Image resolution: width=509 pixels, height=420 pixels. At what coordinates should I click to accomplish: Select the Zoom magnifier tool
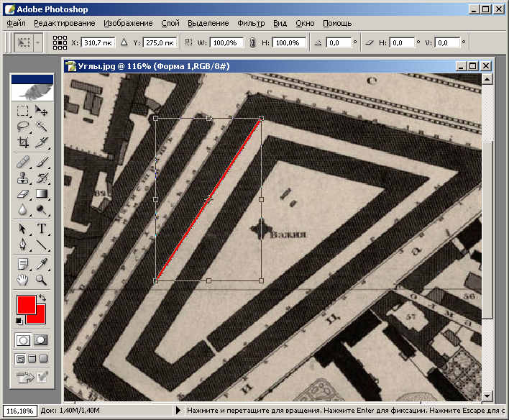[x=42, y=280]
